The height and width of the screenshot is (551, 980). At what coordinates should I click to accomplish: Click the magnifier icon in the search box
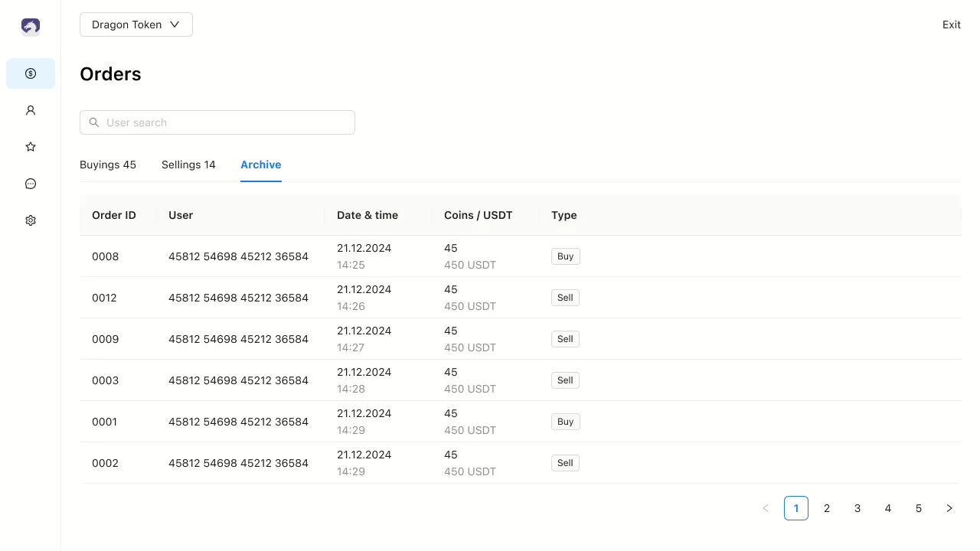(94, 122)
